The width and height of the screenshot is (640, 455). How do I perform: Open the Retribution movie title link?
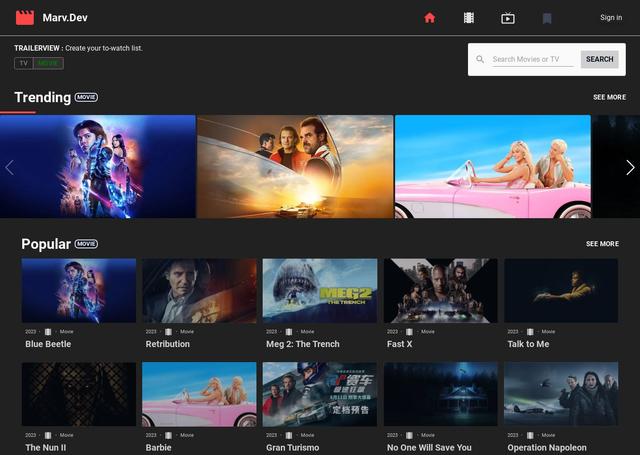coord(167,344)
